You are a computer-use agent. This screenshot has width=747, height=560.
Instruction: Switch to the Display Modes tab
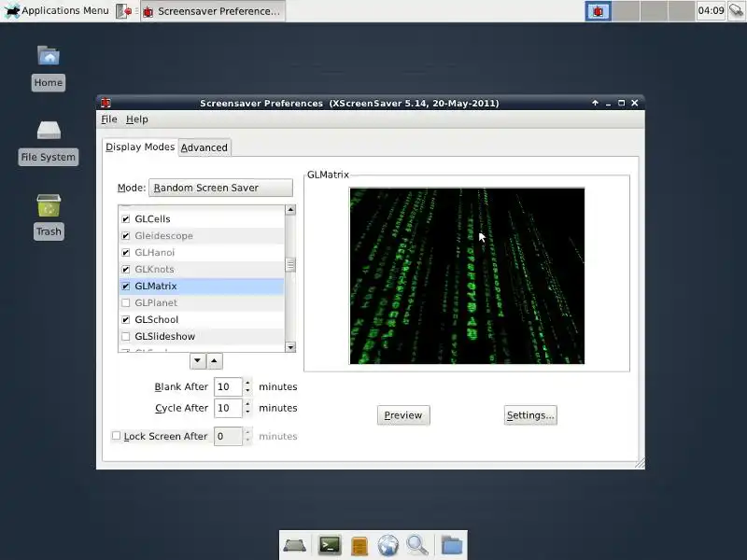(140, 147)
